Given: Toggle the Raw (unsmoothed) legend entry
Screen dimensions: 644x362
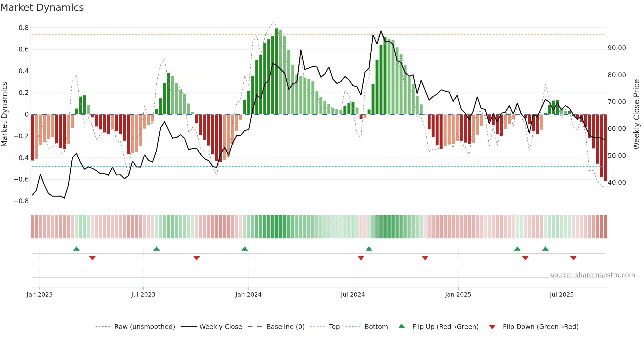Looking at the screenshot, I should (135, 327).
